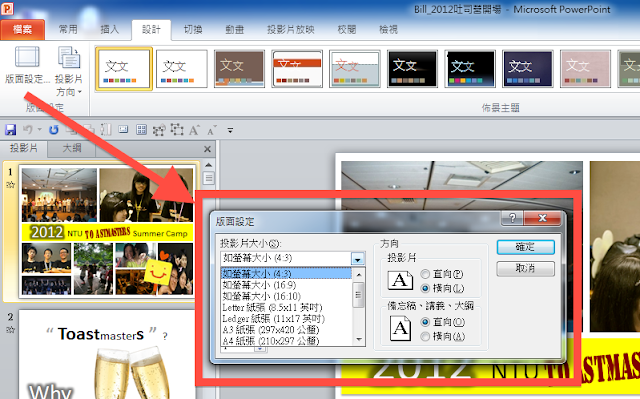Apply the pink textured theme
The width and height of the screenshot is (640, 399).
585,69
